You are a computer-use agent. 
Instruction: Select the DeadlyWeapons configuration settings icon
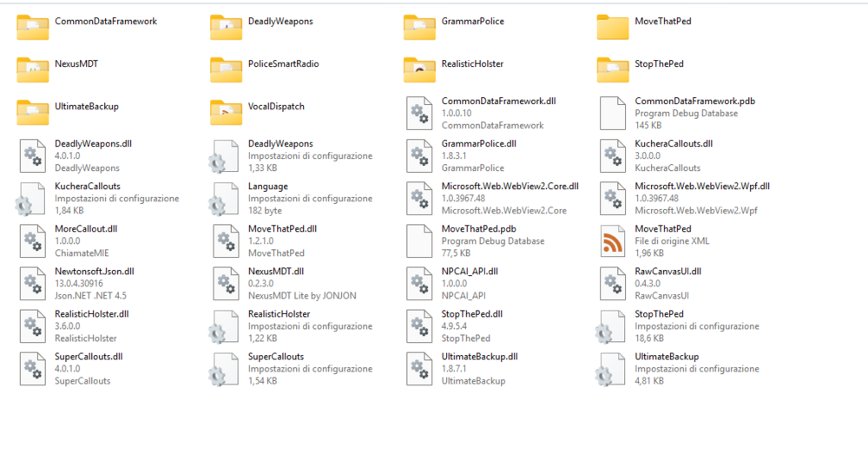pos(224,156)
